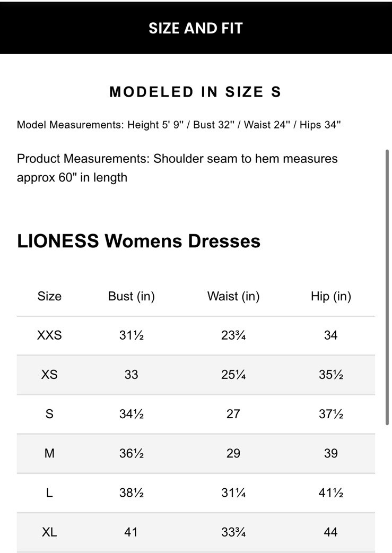
Task: Select the S size row label
Action: pyautogui.click(x=49, y=414)
